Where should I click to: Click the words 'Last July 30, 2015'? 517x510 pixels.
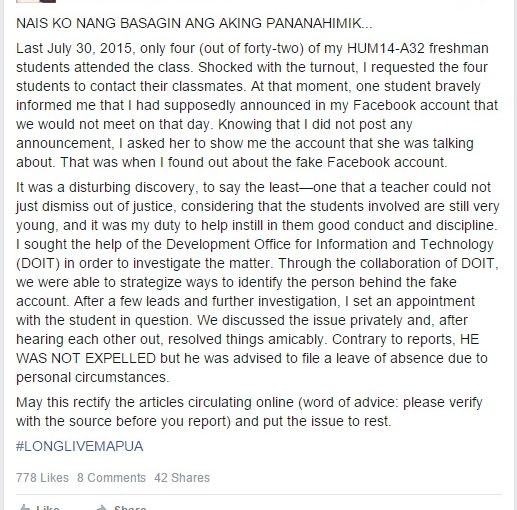point(75,49)
